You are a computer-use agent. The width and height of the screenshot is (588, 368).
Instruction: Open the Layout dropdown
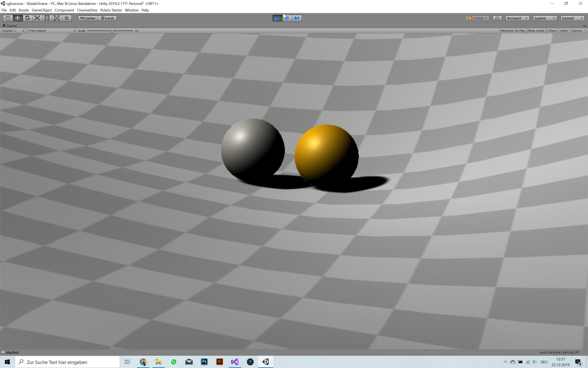pyautogui.click(x=572, y=18)
